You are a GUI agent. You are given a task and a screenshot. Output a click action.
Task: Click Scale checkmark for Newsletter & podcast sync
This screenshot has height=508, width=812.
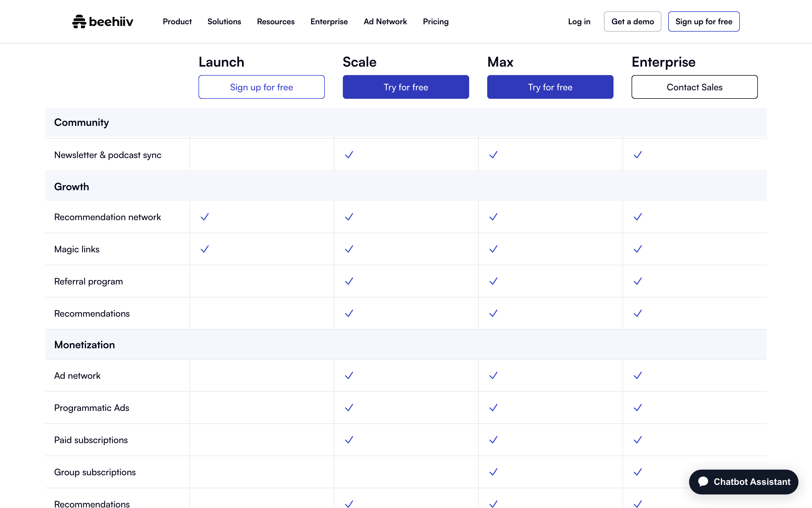pos(349,155)
